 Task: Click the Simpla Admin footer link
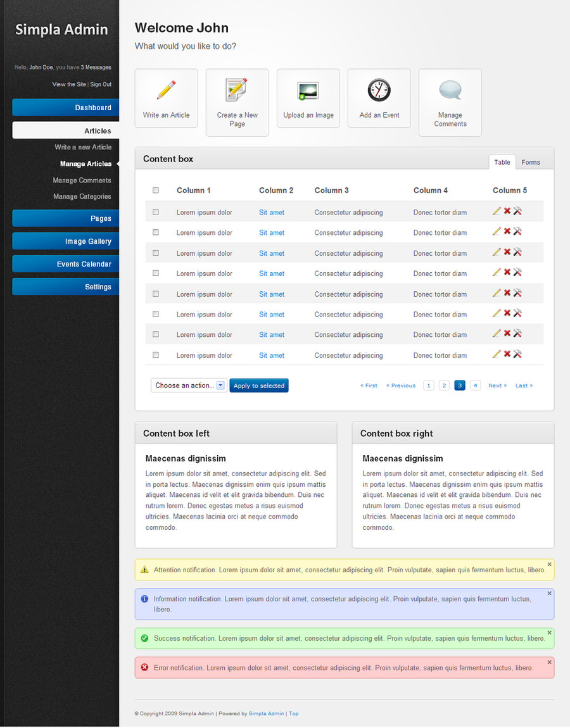[x=266, y=713]
